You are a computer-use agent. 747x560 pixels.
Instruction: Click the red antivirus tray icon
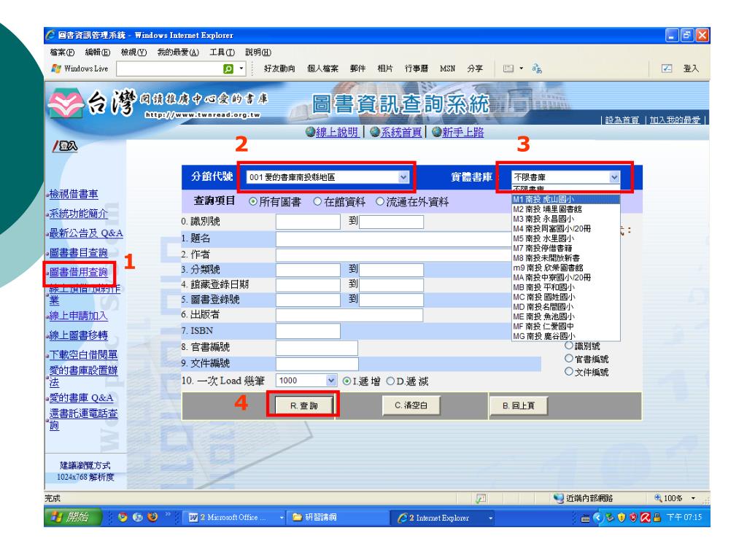click(x=645, y=518)
